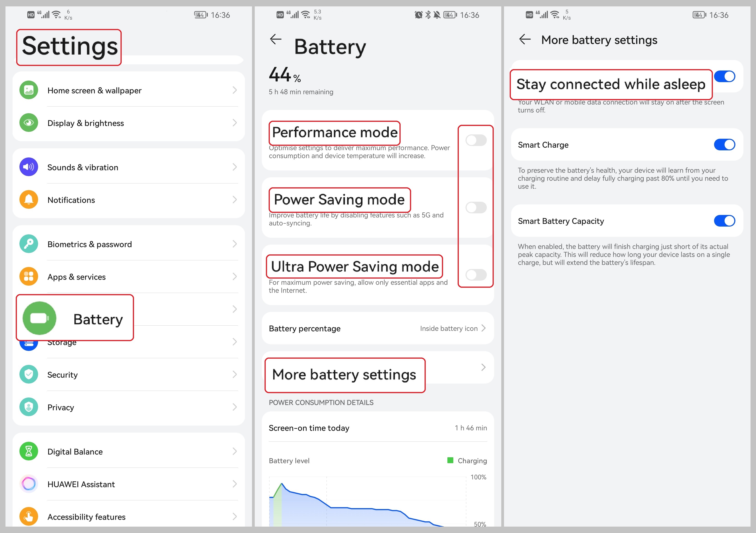Go back from the Battery screen
This screenshot has height=533, width=756.
(276, 39)
